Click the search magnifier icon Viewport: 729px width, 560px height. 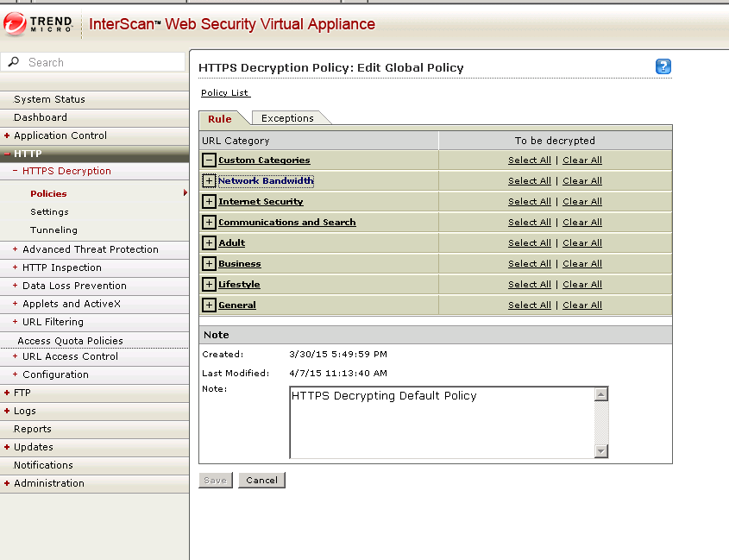[x=14, y=62]
